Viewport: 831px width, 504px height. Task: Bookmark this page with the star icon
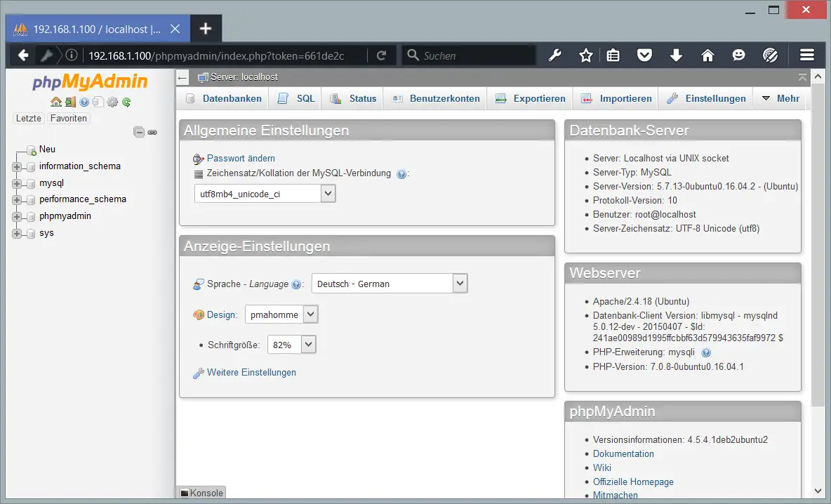(x=585, y=55)
